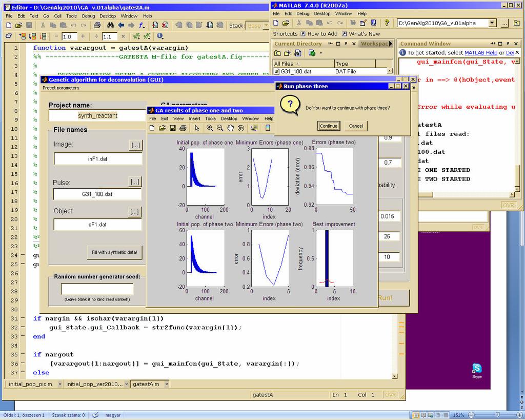Zoom in on the GA results figure
This screenshot has height=420, width=525.
click(210, 128)
